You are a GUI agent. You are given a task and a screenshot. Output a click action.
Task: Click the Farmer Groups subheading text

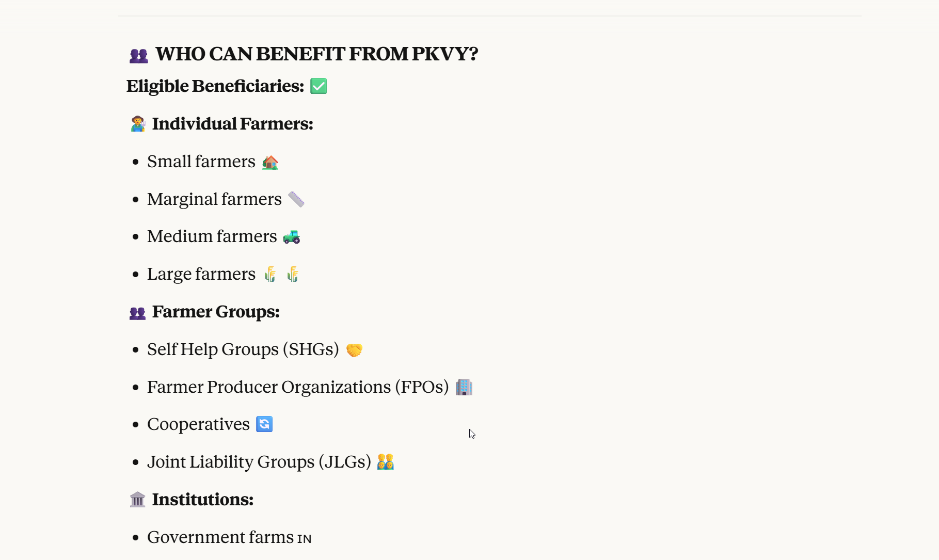pos(215,312)
